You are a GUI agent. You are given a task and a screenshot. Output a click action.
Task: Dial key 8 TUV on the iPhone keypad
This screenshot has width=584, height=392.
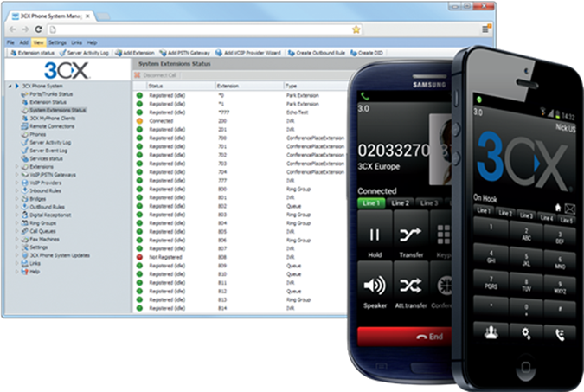526,285
